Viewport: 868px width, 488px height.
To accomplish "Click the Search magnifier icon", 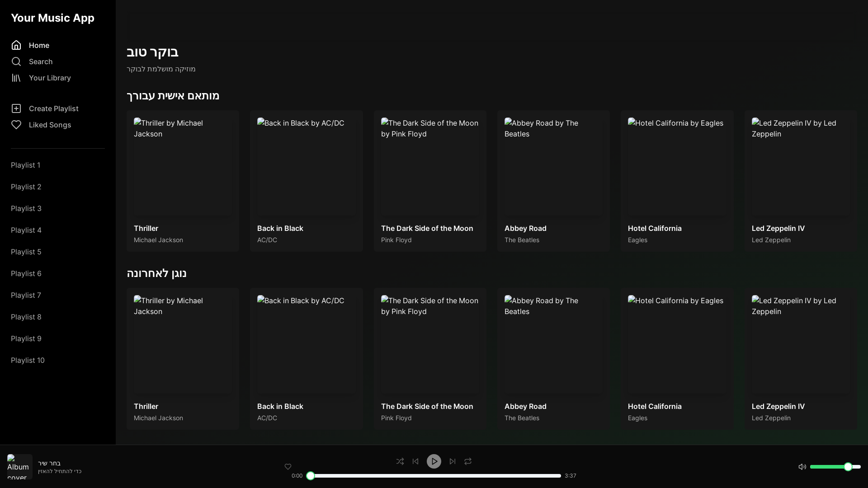I will (x=16, y=61).
